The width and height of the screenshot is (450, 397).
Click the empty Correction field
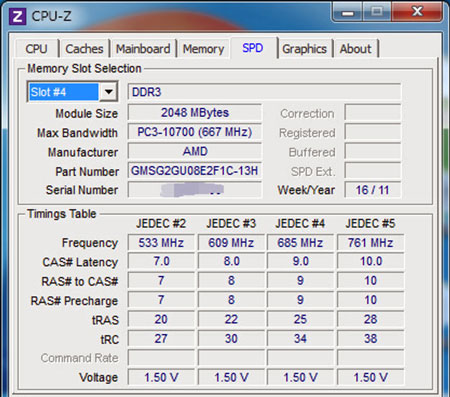coord(372,112)
